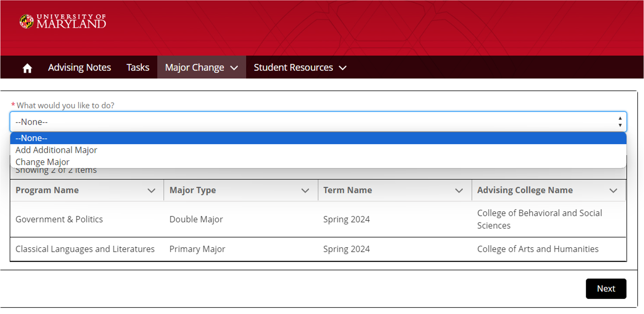Open the Advising Notes page
The width and height of the screenshot is (644, 314).
pyautogui.click(x=79, y=68)
